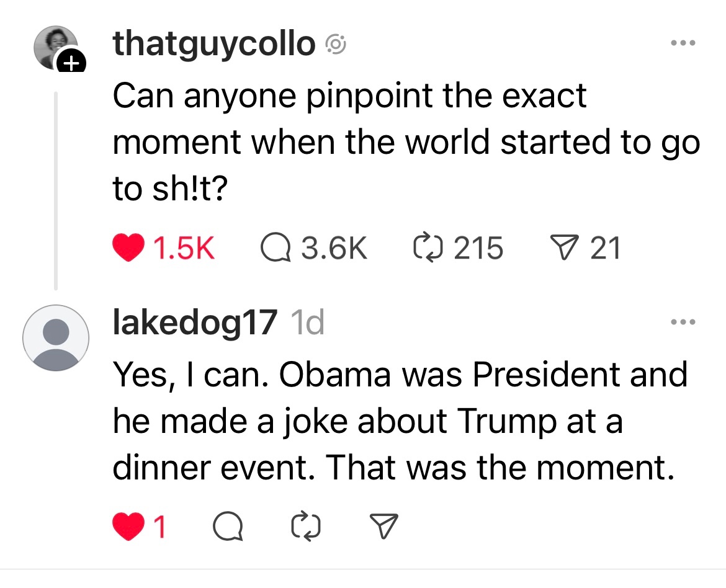The height and width of the screenshot is (588, 726).
Task: Like the post by thatguycollo
Action: 127,248
